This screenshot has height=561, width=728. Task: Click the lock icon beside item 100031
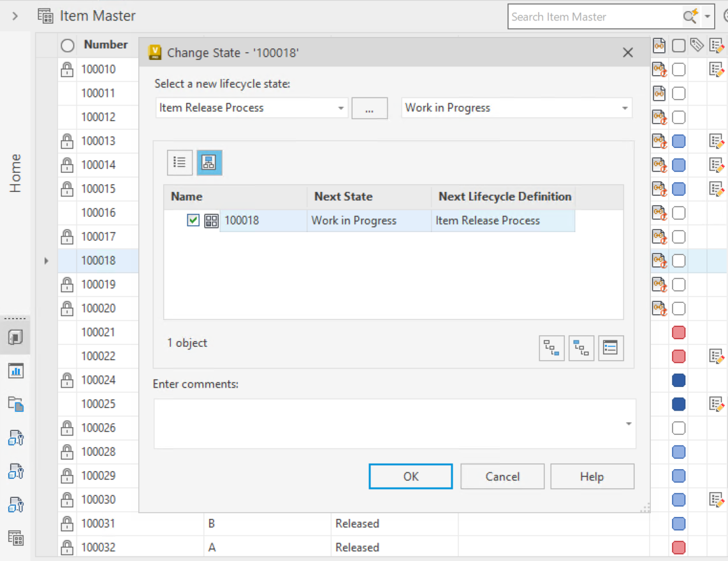(x=67, y=524)
